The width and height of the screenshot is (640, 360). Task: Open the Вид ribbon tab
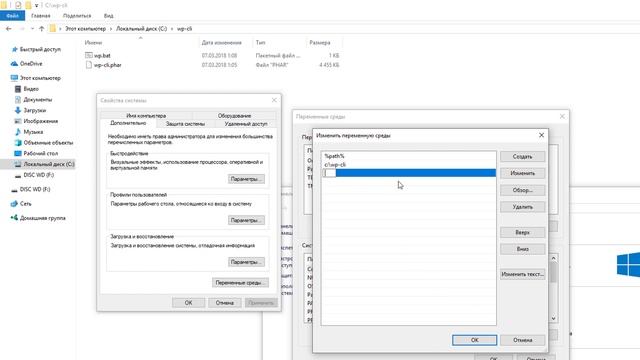109,16
